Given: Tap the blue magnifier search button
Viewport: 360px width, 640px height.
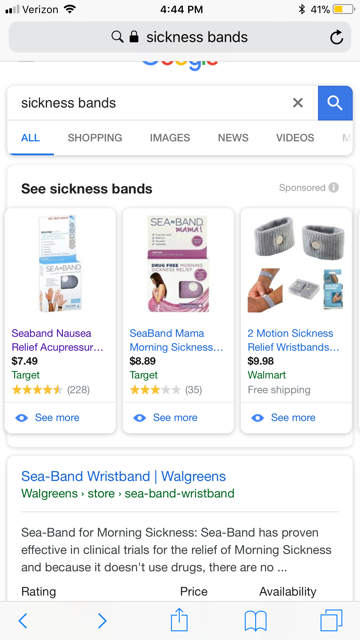Looking at the screenshot, I should tap(335, 103).
